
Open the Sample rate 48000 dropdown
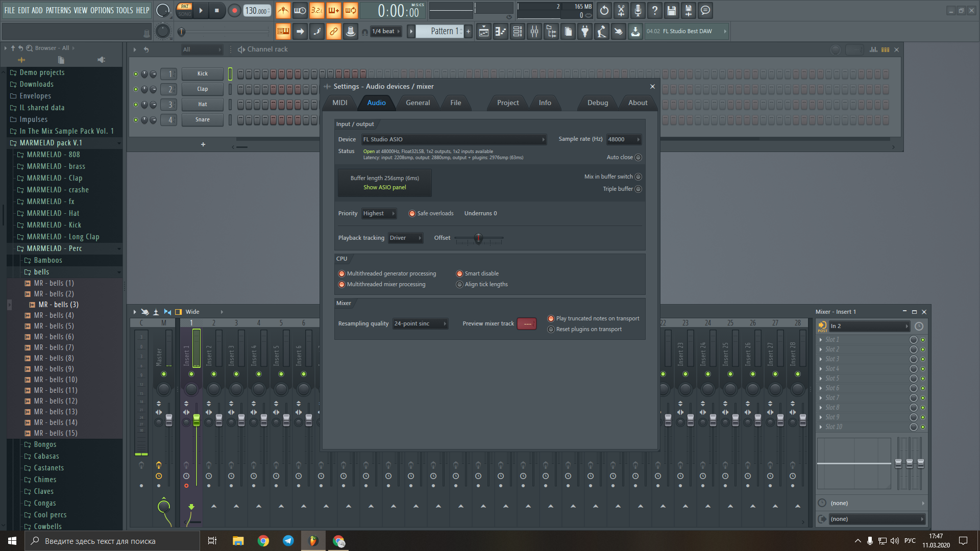coord(624,139)
